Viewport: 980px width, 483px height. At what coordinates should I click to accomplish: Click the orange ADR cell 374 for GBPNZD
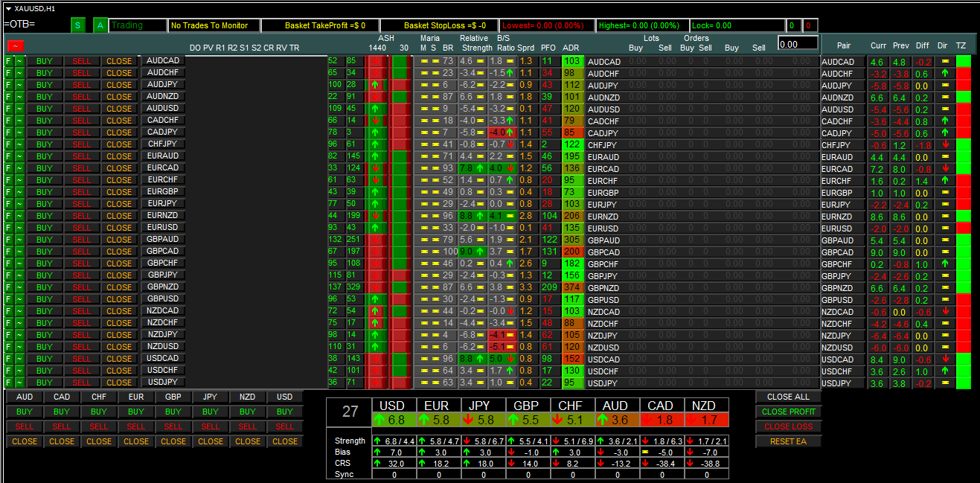click(573, 288)
